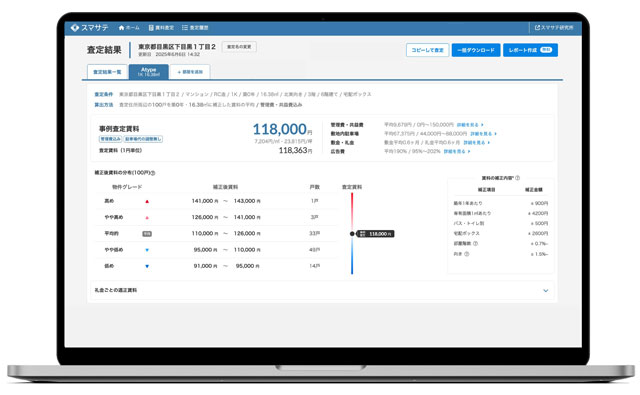This screenshot has height=395, width=640.
Task: Open the スマサテ研究所 external link icon
Action: pyautogui.click(x=537, y=27)
